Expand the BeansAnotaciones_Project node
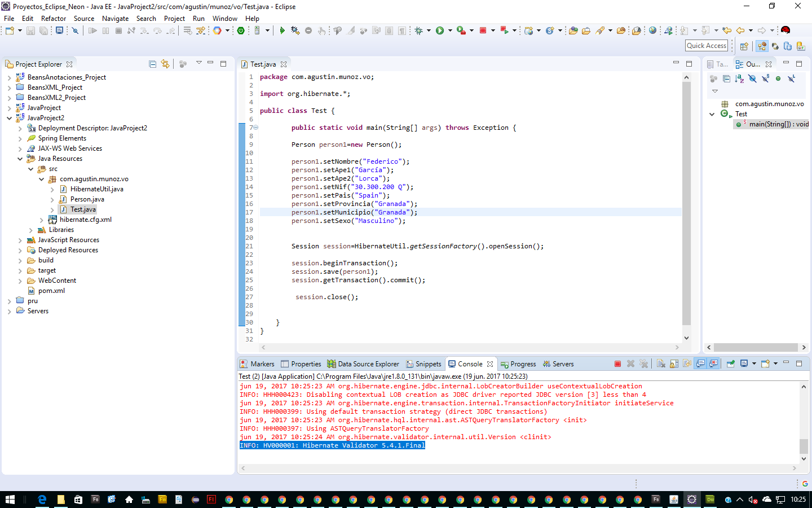Screen dimensions: 812x508 pos(9,77)
